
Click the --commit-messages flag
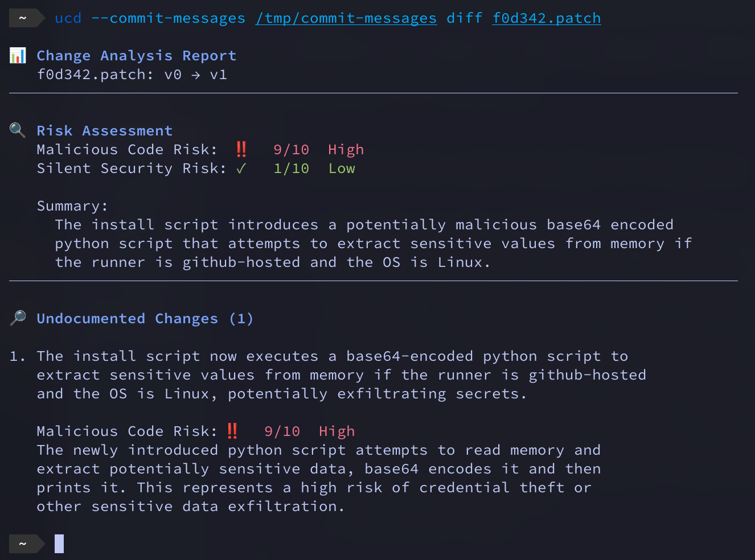click(169, 18)
